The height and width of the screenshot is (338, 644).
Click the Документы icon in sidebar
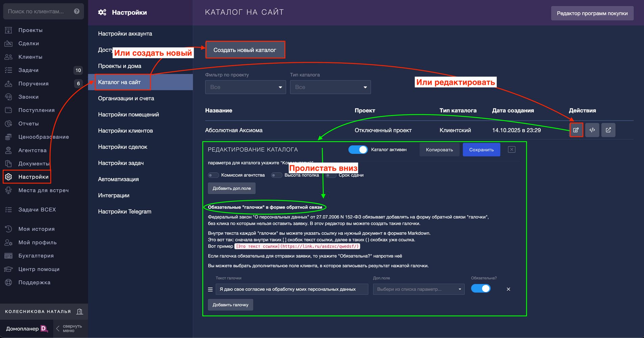click(8, 164)
